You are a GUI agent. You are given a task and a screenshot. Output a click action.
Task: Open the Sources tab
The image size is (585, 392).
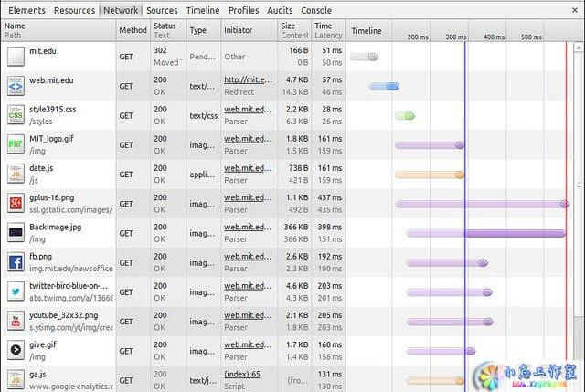[162, 10]
